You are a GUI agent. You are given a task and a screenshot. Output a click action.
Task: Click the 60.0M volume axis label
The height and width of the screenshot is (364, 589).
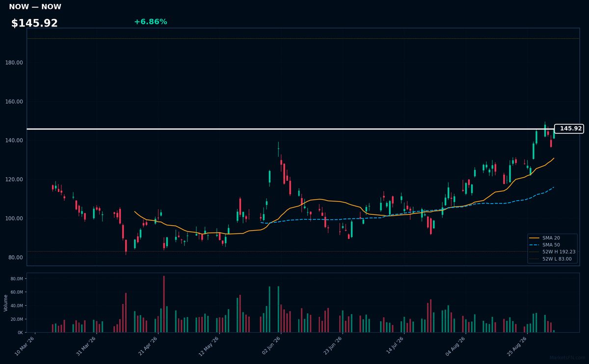tap(17, 292)
